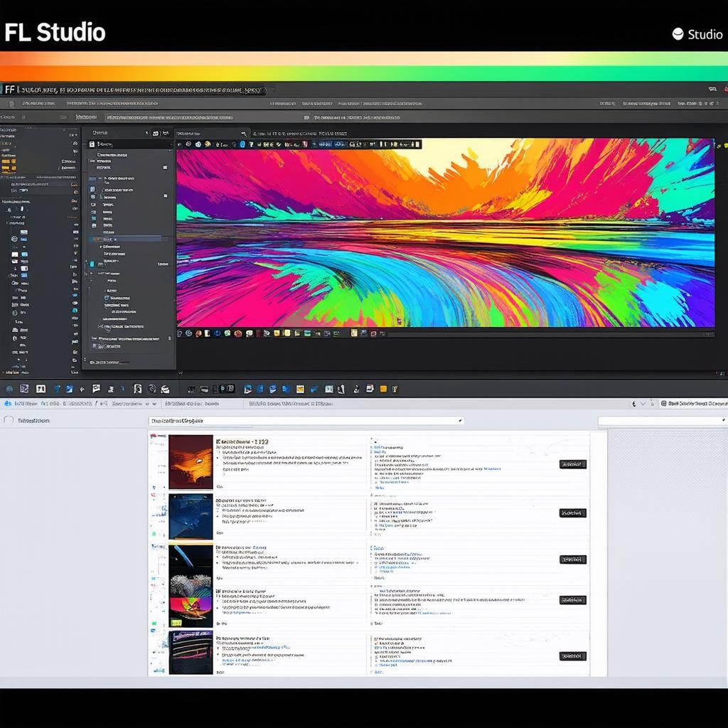728x728 pixels.
Task: Open the orange thumbnail in the first list row
Action: coord(191,461)
